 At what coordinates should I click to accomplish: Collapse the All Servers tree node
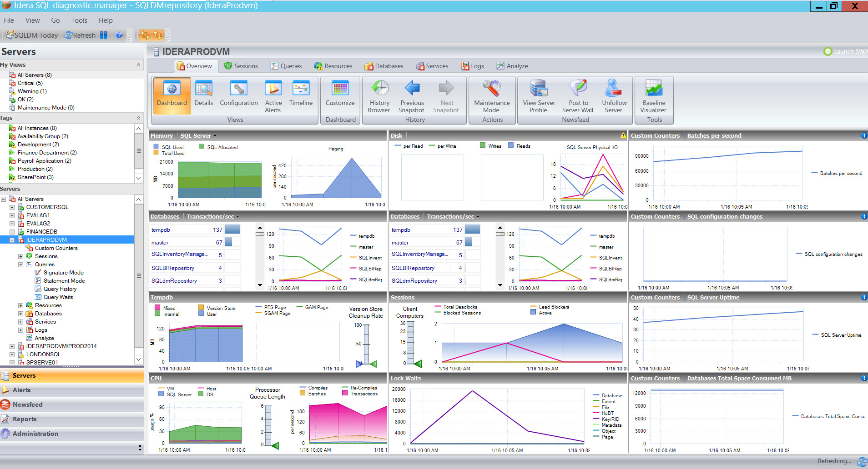[3, 199]
